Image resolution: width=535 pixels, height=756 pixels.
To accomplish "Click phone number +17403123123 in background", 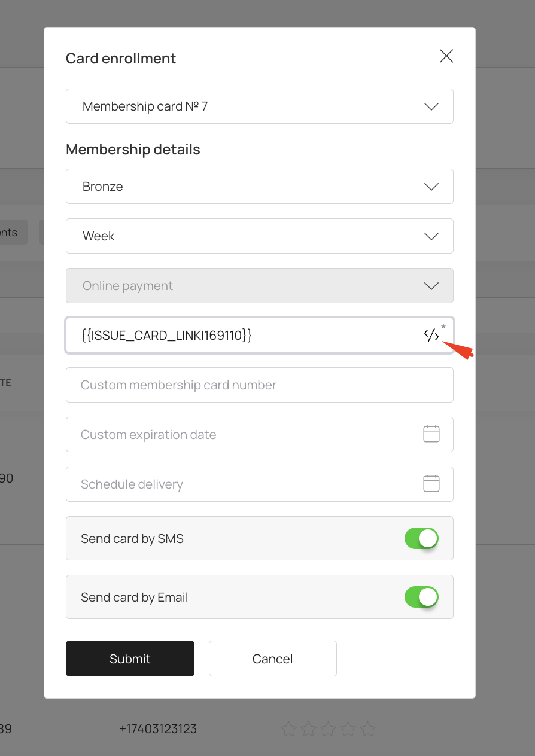I will (x=158, y=729).
